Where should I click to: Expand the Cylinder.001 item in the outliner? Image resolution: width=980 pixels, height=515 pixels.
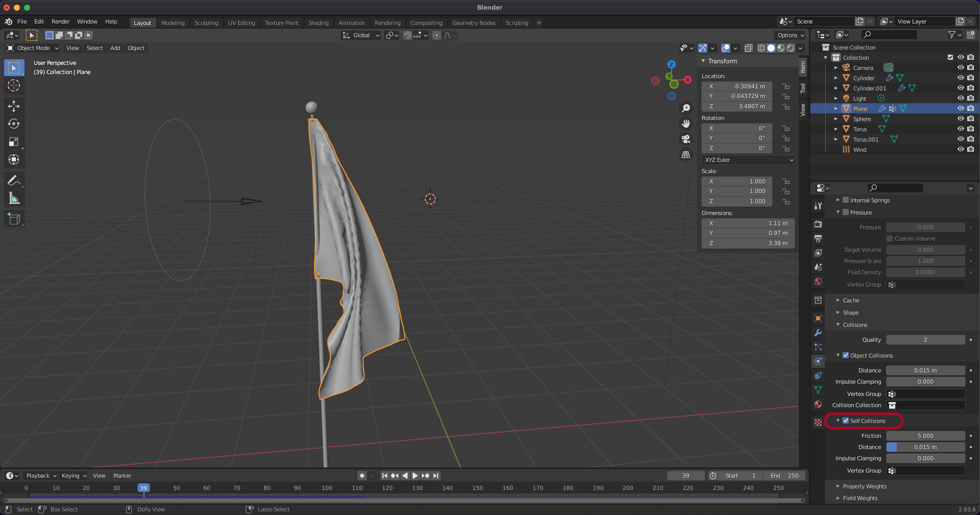pos(836,88)
